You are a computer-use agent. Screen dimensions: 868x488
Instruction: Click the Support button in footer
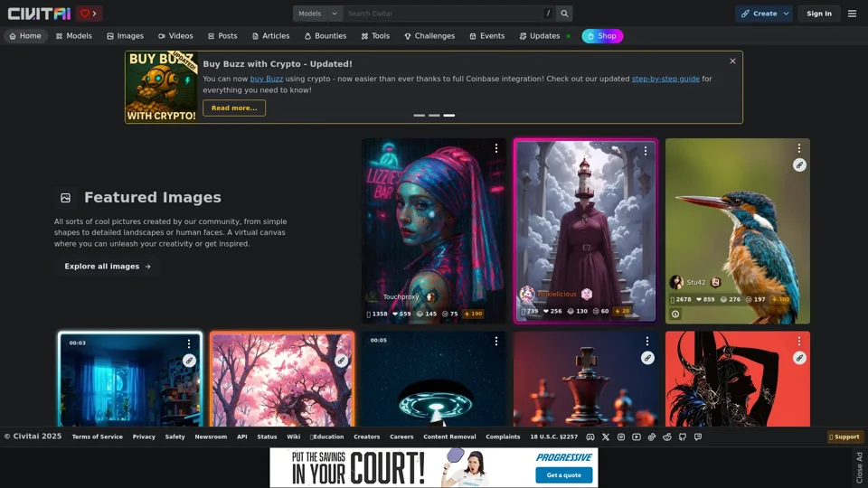coord(844,437)
